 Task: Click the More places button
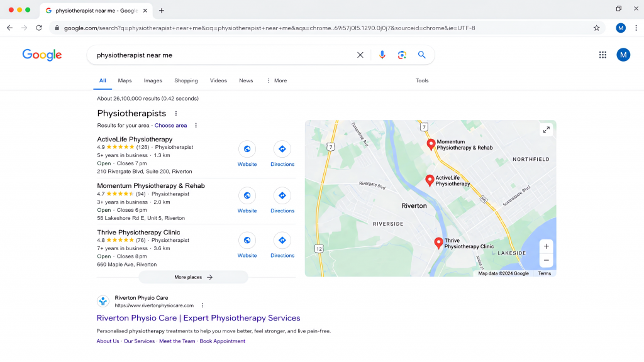coord(193,277)
